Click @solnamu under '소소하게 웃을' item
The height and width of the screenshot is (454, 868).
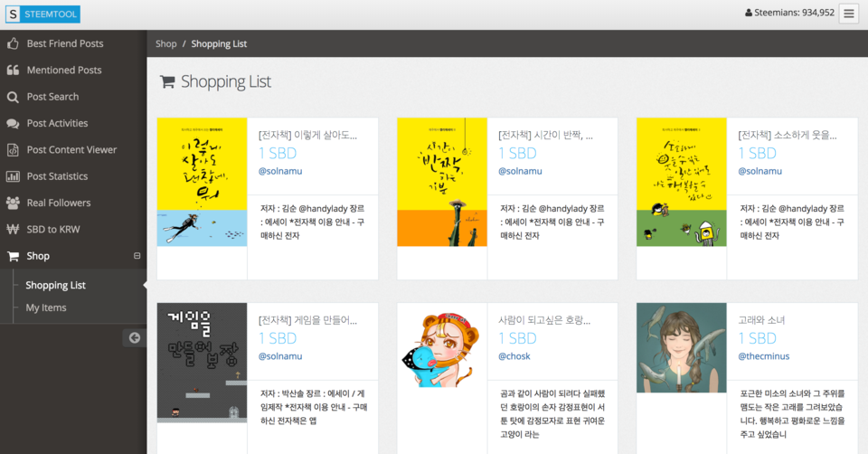click(x=760, y=171)
